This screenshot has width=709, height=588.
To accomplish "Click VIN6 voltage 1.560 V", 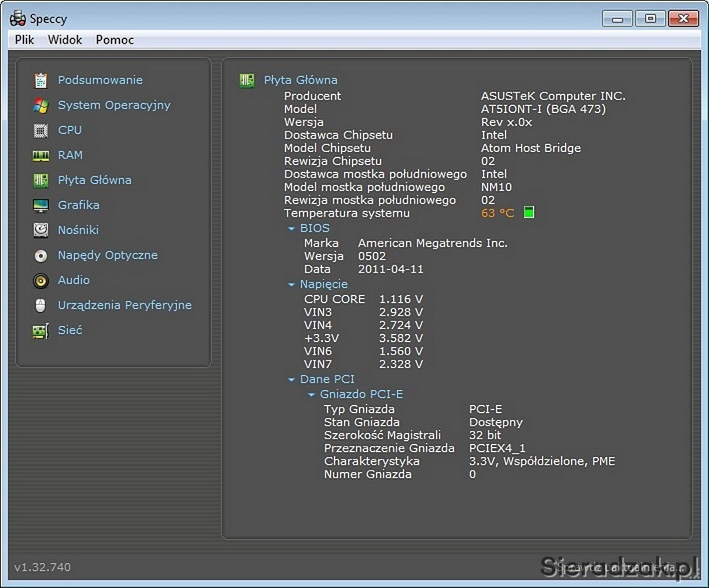I will (401, 351).
